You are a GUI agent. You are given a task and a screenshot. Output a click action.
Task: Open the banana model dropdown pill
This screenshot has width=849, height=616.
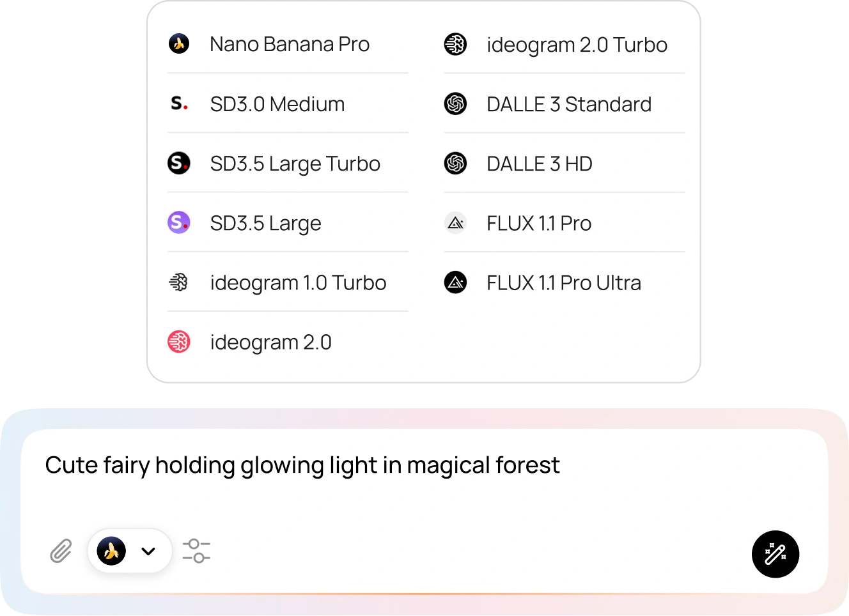130,551
